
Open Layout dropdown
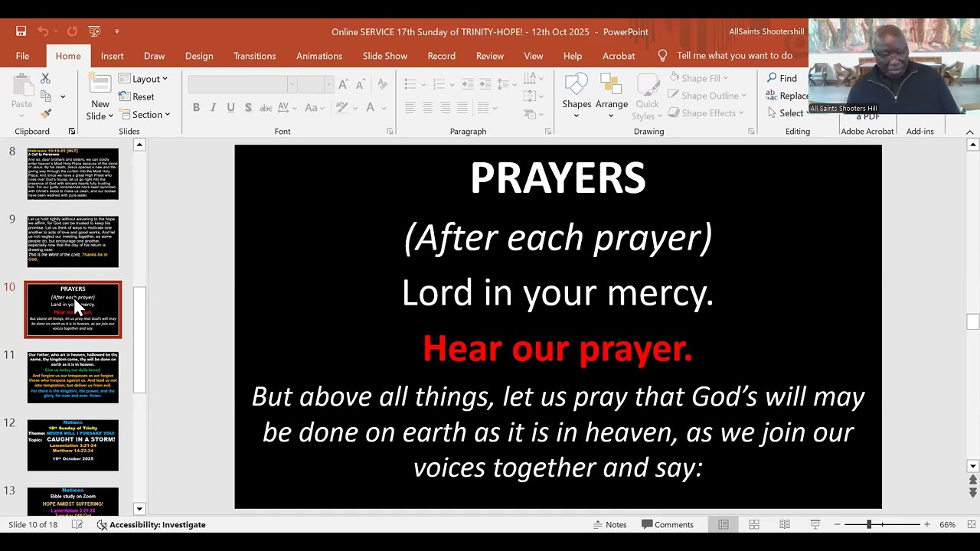143,79
